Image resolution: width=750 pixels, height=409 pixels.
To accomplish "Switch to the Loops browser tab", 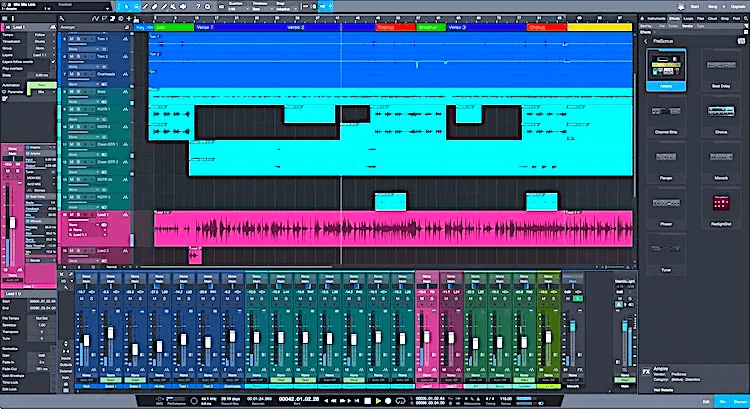I will click(688, 19).
